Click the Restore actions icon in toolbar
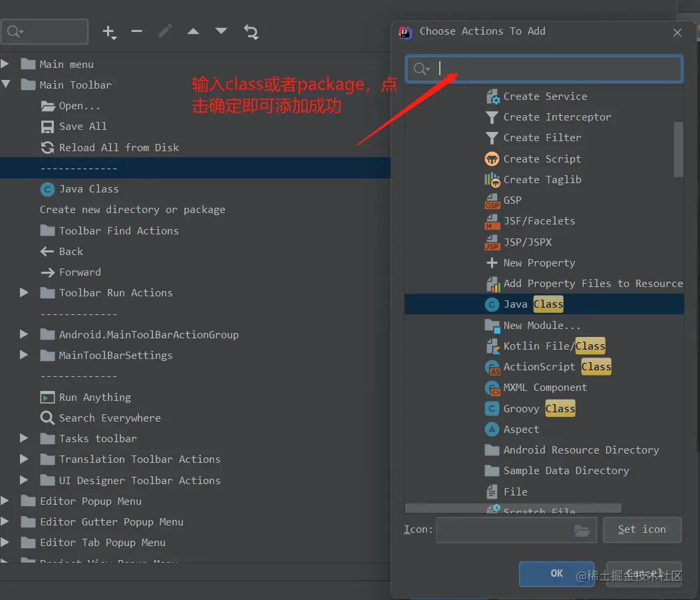Image resolution: width=700 pixels, height=600 pixels. pos(251,32)
